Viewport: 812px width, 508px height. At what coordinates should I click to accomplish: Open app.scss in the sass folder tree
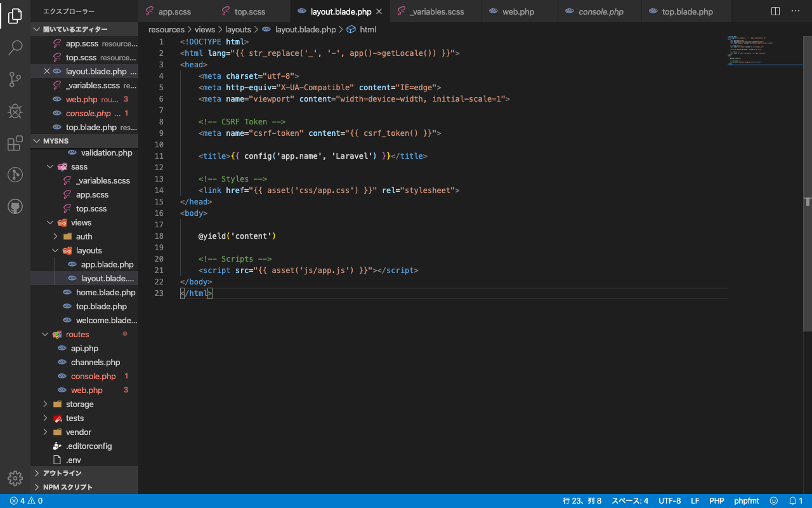pos(84,195)
